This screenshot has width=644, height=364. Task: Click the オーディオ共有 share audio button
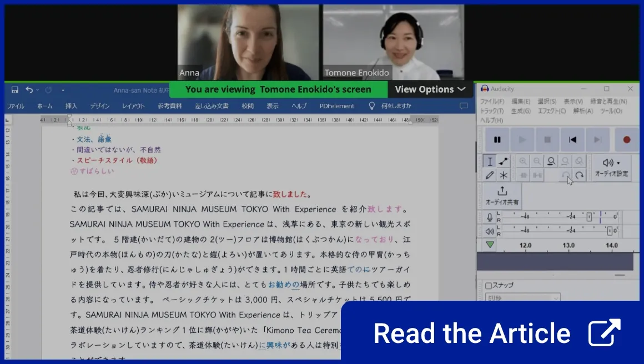point(502,196)
